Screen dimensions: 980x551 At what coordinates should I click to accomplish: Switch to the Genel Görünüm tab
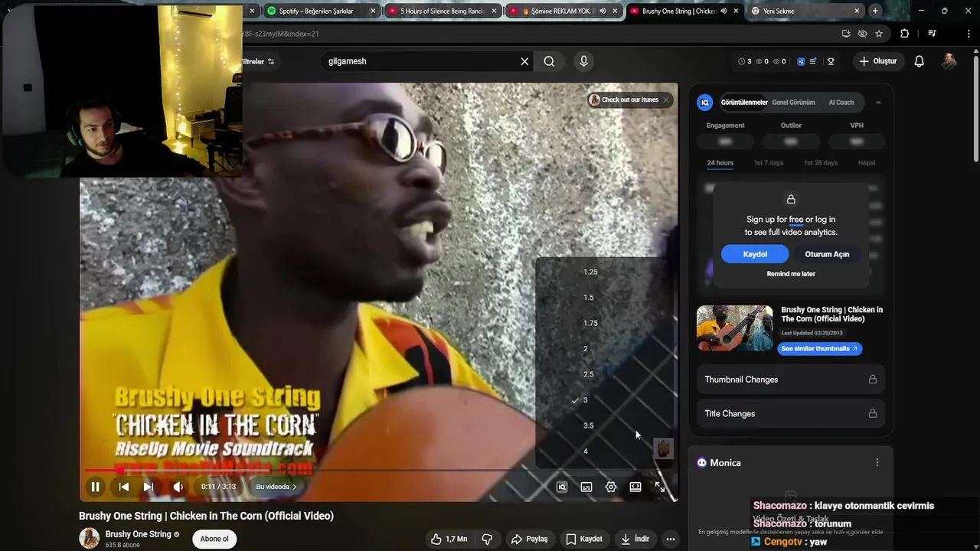click(793, 103)
